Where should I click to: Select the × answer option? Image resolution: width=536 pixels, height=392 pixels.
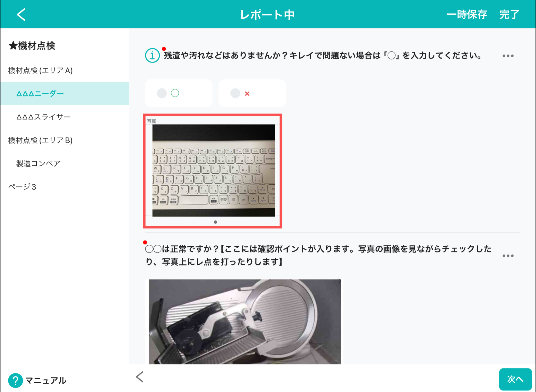pyautogui.click(x=252, y=93)
